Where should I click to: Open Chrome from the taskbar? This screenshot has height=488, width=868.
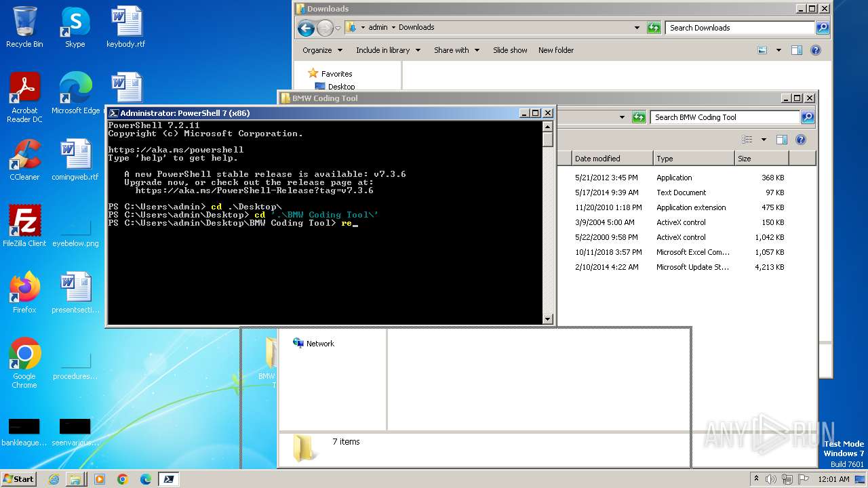tap(123, 479)
